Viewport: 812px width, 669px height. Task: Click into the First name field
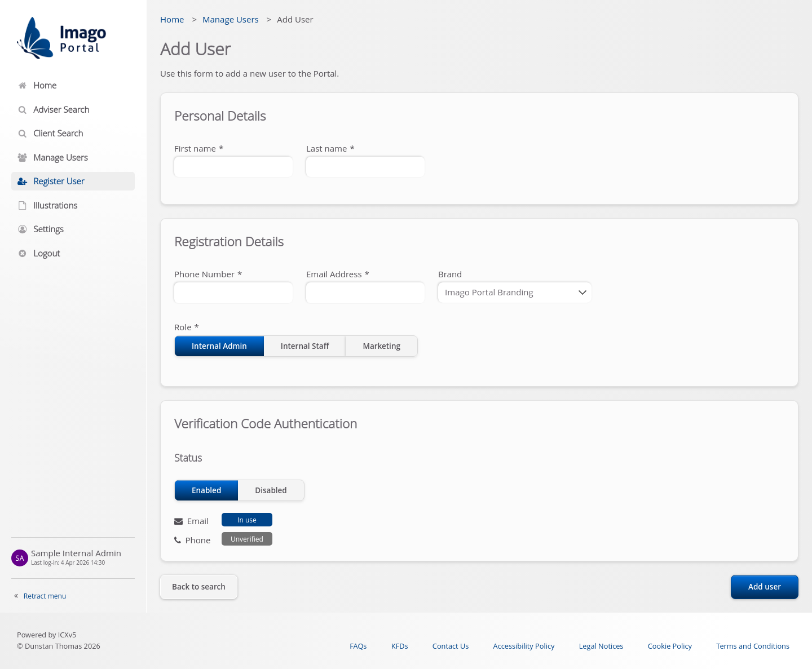tap(233, 167)
